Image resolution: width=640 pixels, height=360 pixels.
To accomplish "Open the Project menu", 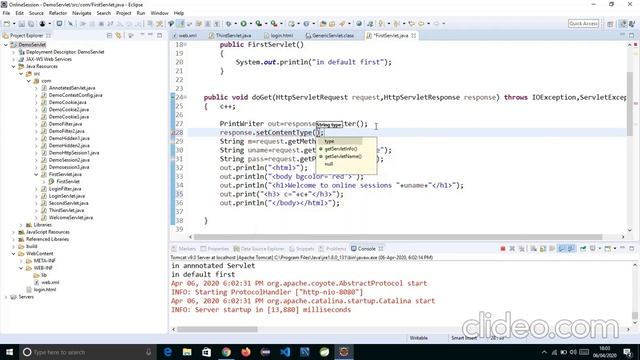I will tap(124, 13).
